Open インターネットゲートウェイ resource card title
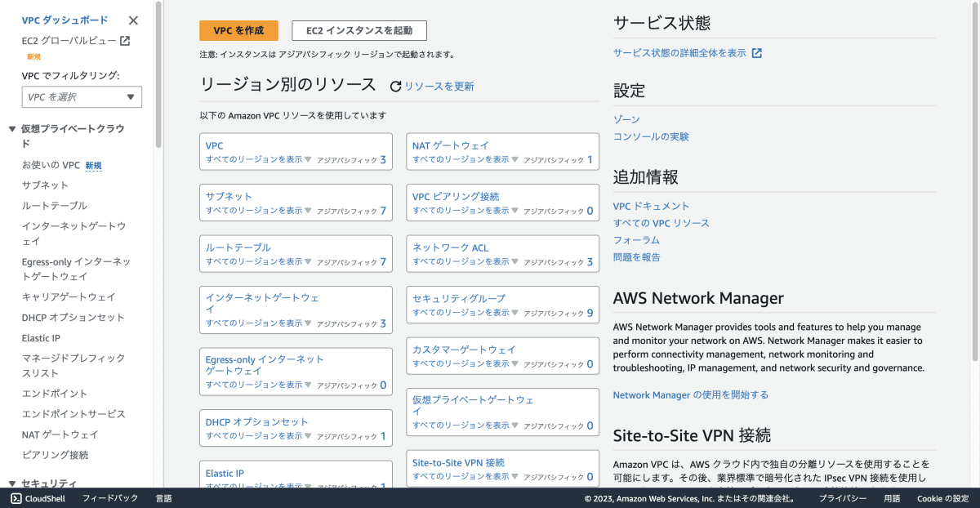 262,303
